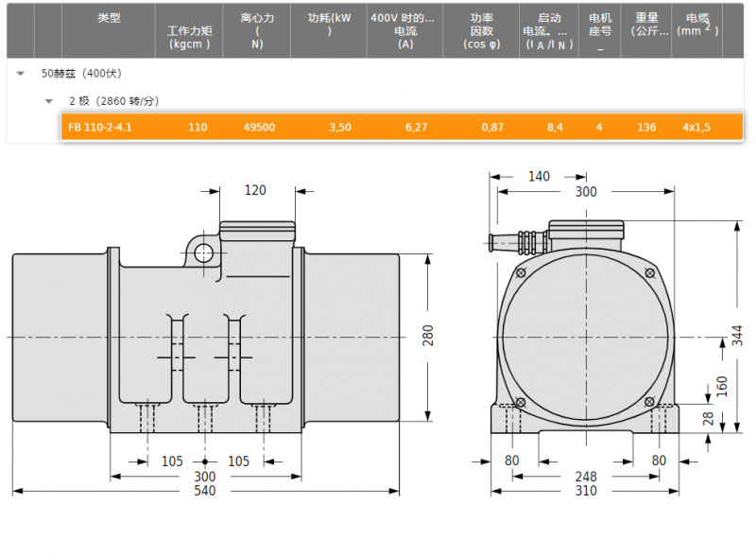Click the 4x1,5 cable value

696,128
